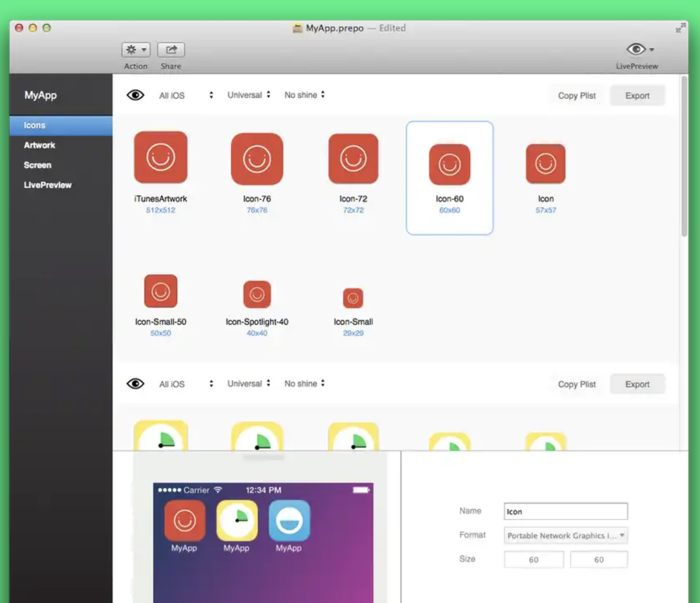Image resolution: width=700 pixels, height=603 pixels.
Task: Click the Size width field
Action: (534, 560)
